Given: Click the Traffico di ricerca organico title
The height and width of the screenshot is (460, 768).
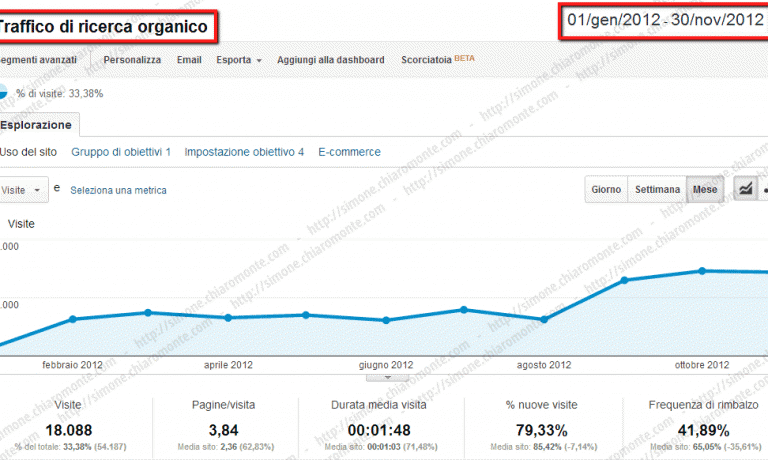Looking at the screenshot, I should pyautogui.click(x=104, y=26).
